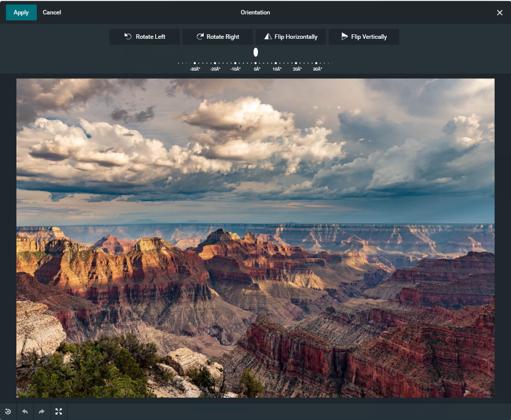
Task: Flip the image horizontally
Action: (290, 36)
